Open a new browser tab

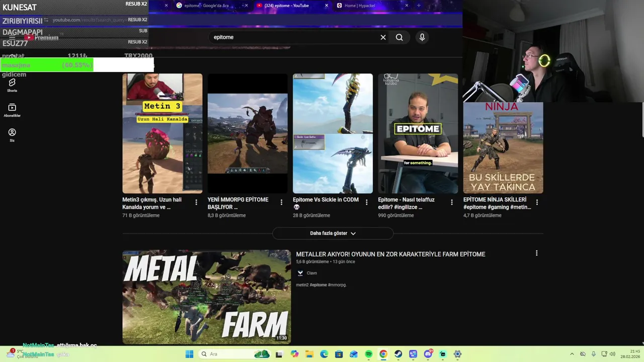pyautogui.click(x=419, y=6)
